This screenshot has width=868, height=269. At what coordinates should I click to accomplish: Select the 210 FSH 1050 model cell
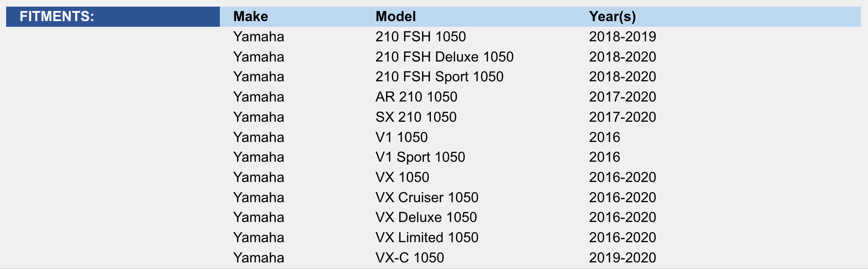point(420,36)
